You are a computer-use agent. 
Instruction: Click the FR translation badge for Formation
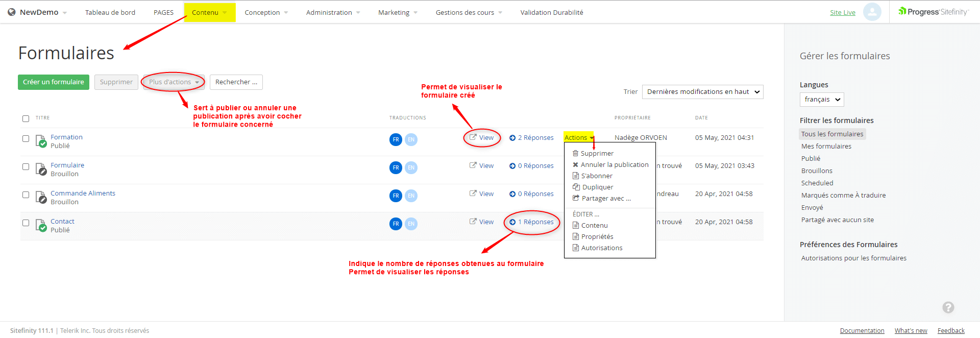[396, 139]
